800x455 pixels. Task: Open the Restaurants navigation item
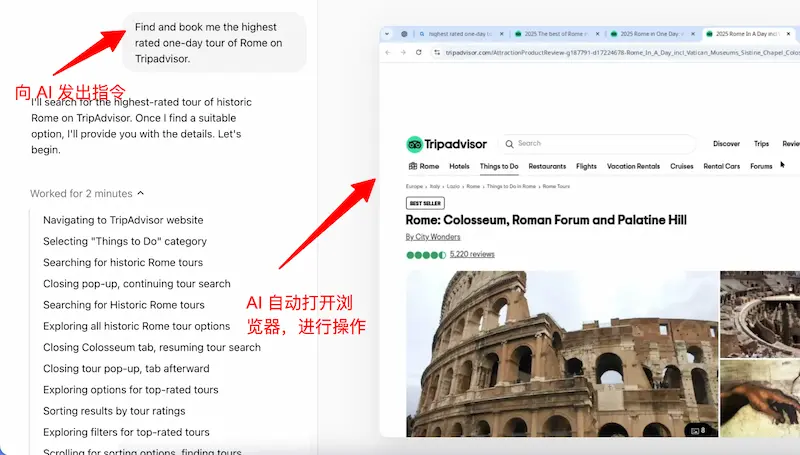point(547,166)
